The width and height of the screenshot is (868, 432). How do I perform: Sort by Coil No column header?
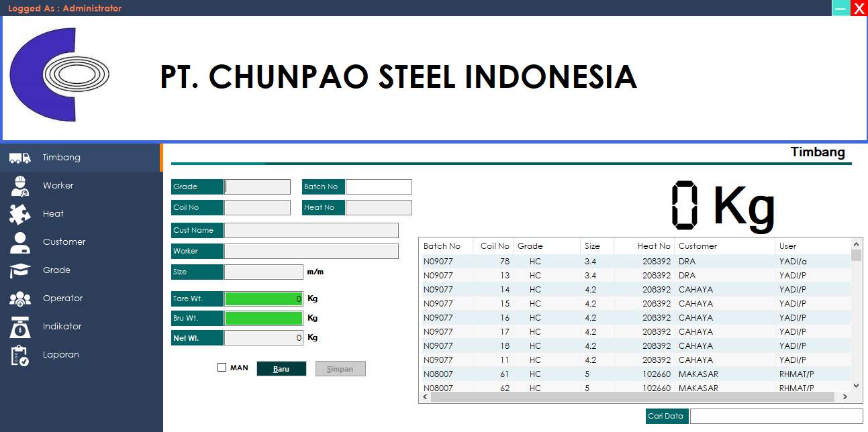click(x=493, y=246)
